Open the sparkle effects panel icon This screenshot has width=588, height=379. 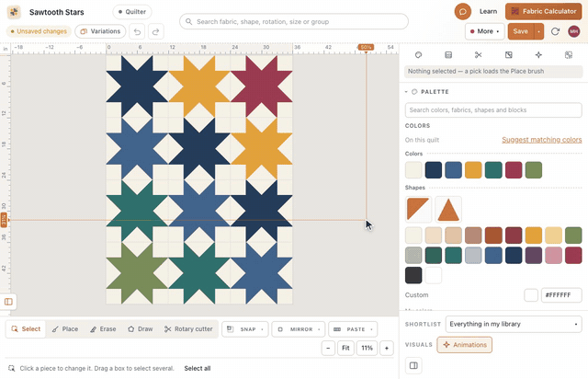pyautogui.click(x=538, y=55)
